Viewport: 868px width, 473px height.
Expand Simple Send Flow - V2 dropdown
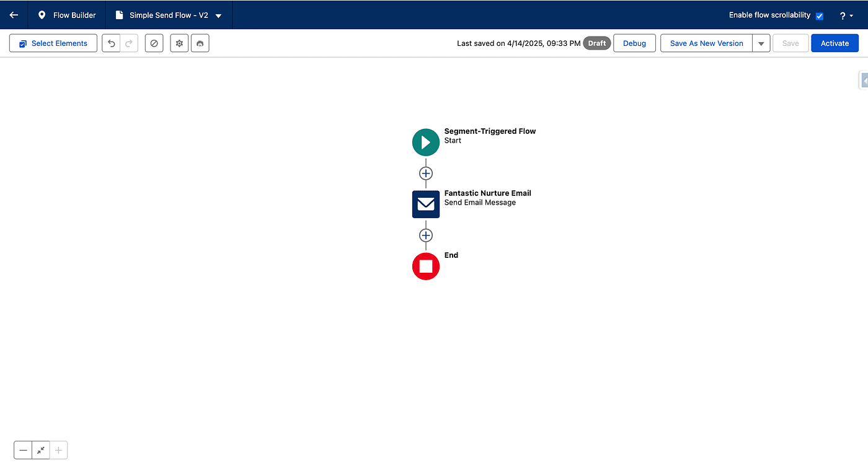tap(218, 15)
